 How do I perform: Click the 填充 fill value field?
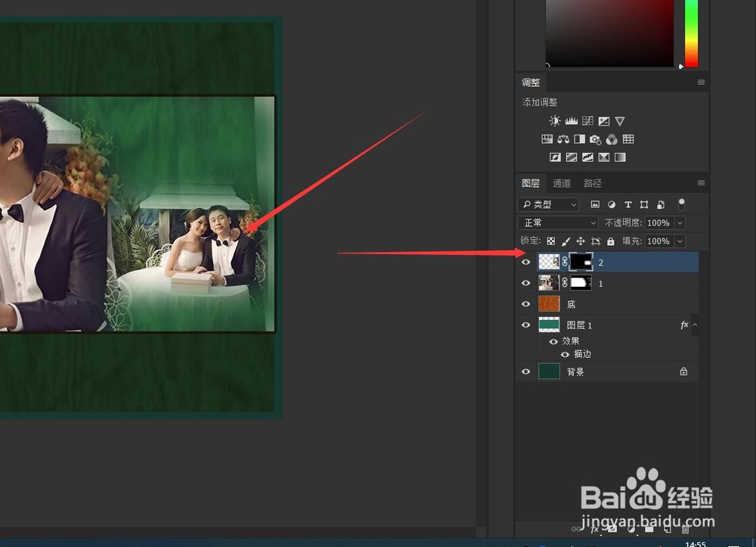[659, 241]
